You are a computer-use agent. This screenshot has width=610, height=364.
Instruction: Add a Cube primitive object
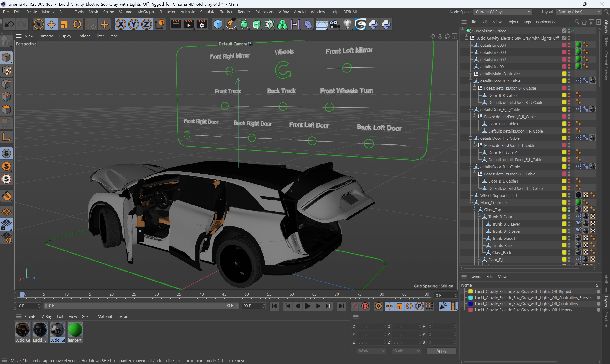coord(218,24)
